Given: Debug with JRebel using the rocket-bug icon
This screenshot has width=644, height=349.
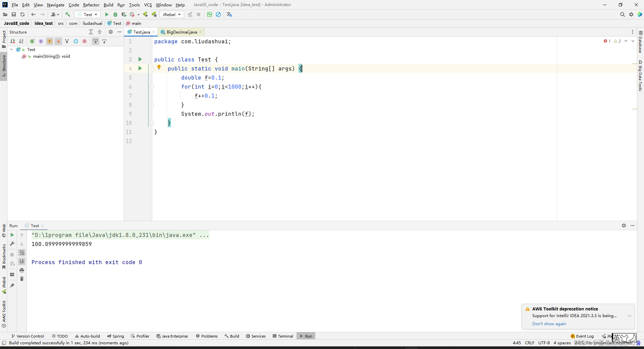Looking at the screenshot, I should 154,14.
